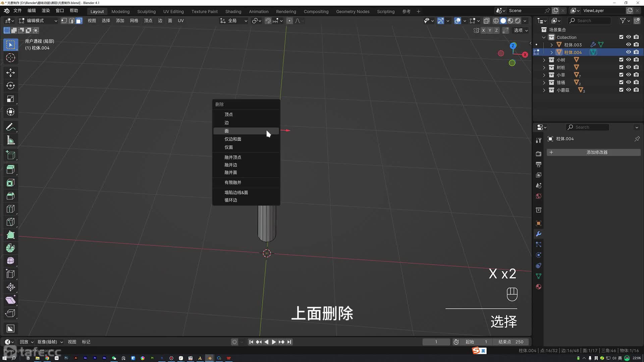The image size is (644, 362).
Task: Select the Smooth tool
Action: (x=10, y=261)
